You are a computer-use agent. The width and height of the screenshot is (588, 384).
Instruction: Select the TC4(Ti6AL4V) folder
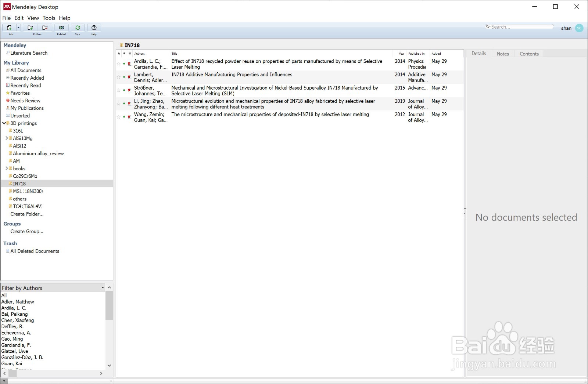(28, 206)
